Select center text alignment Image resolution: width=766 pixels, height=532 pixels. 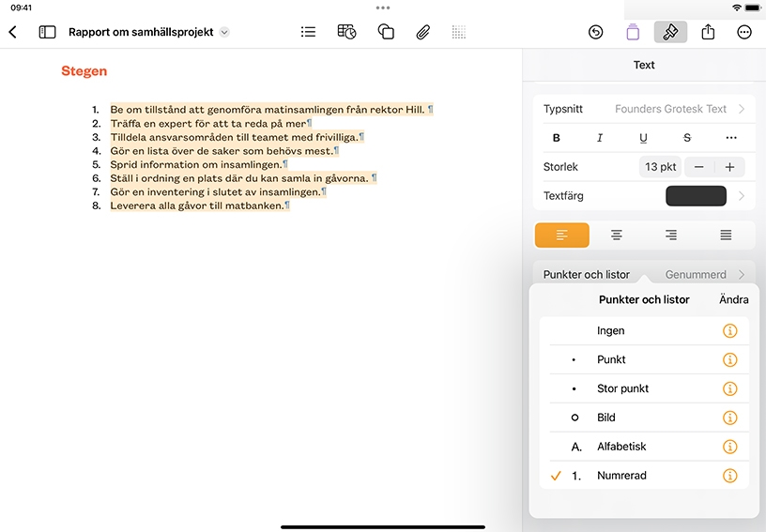point(617,236)
